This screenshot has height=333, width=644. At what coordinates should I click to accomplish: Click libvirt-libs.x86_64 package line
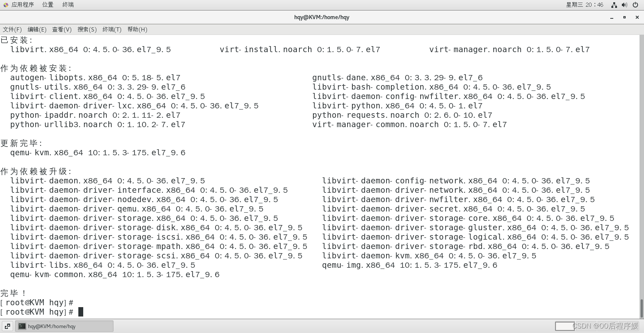coord(103,265)
